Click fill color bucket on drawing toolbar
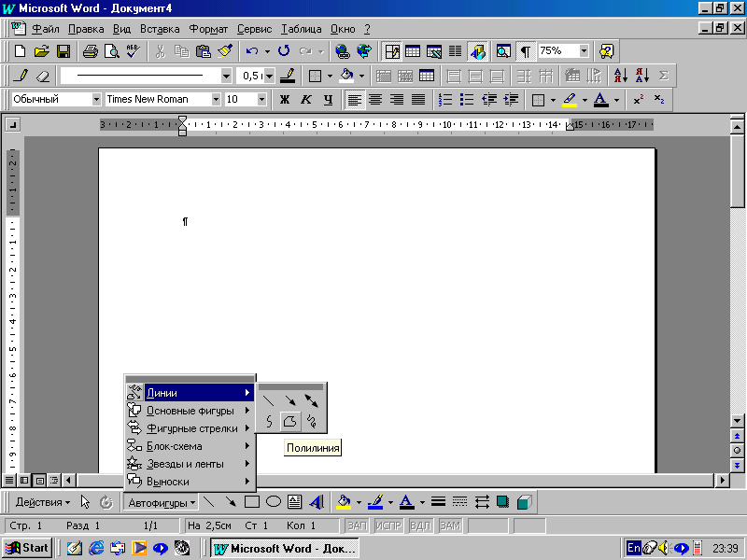The height and width of the screenshot is (560, 747). click(x=344, y=502)
